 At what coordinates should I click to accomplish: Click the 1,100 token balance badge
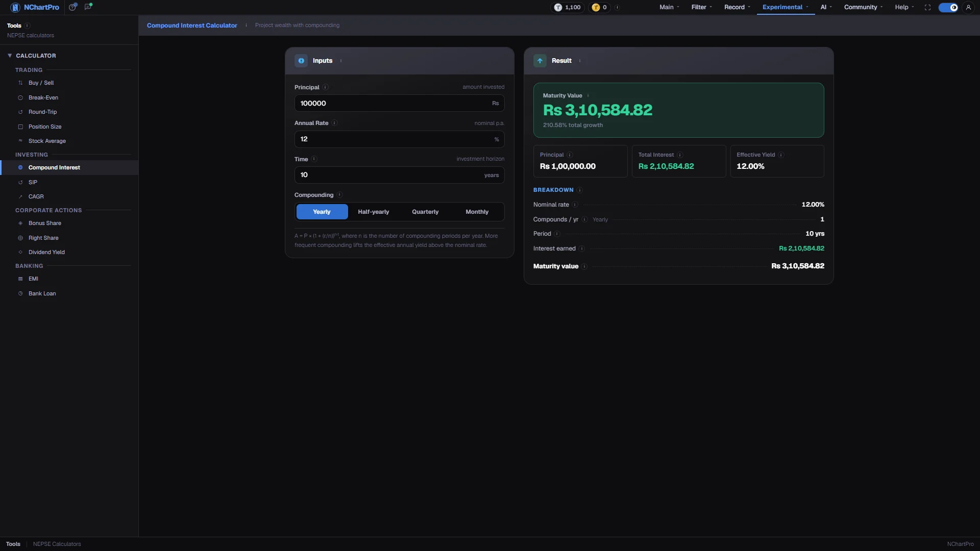coord(568,7)
